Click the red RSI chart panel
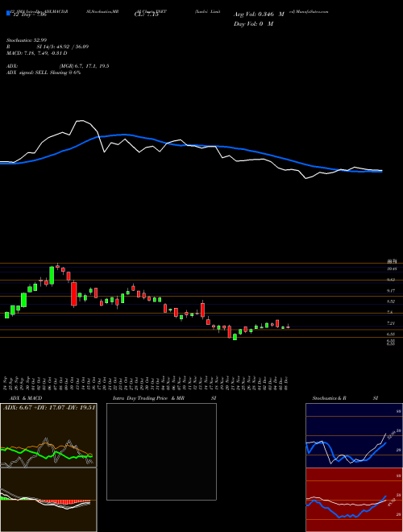 (x=354, y=500)
